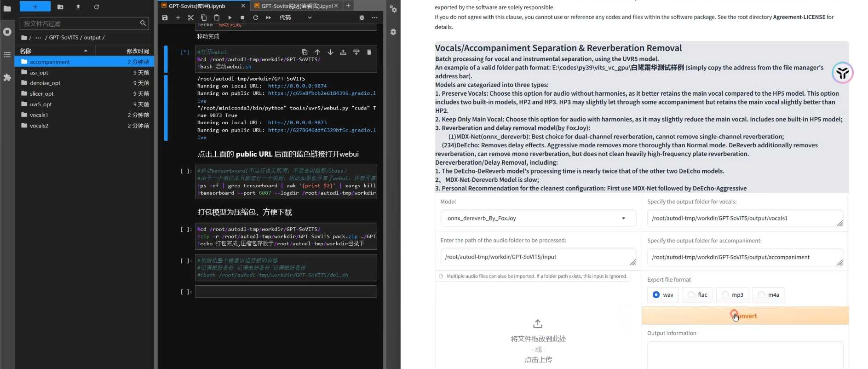Click the upload files icon in file browser

tap(78, 7)
